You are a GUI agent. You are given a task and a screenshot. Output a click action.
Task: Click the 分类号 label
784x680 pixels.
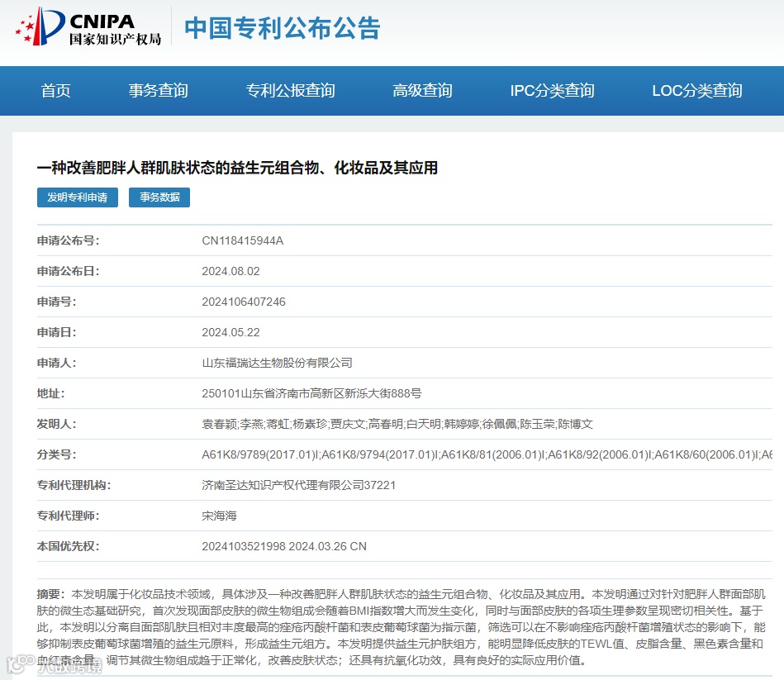[x=56, y=454]
